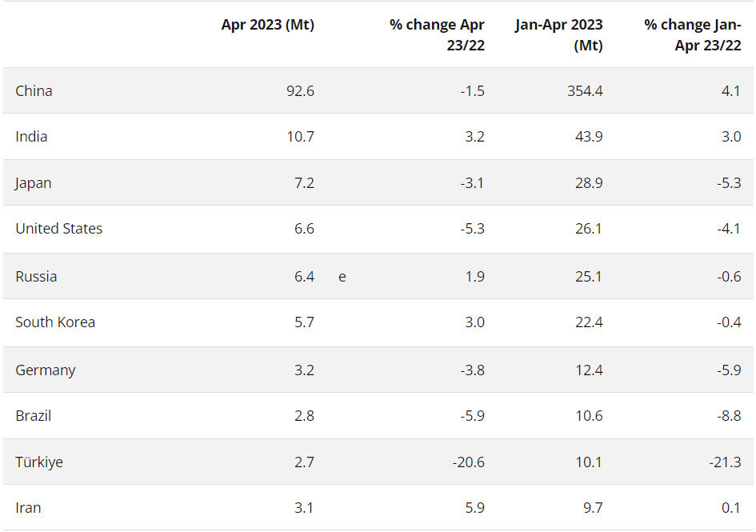The width and height of the screenshot is (756, 532).
Task: Click the % change Apr 23/22 header
Action: [437, 35]
